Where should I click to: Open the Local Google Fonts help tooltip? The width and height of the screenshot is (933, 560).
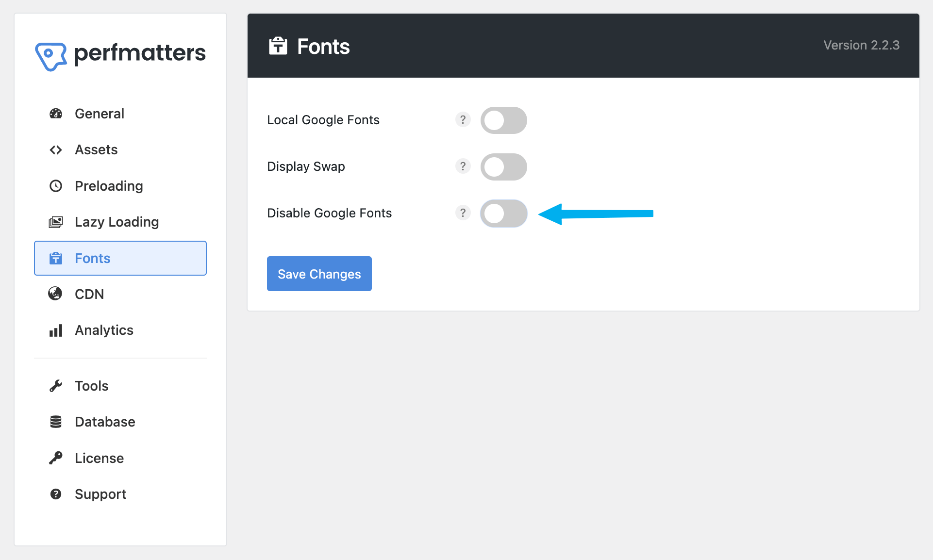click(463, 120)
